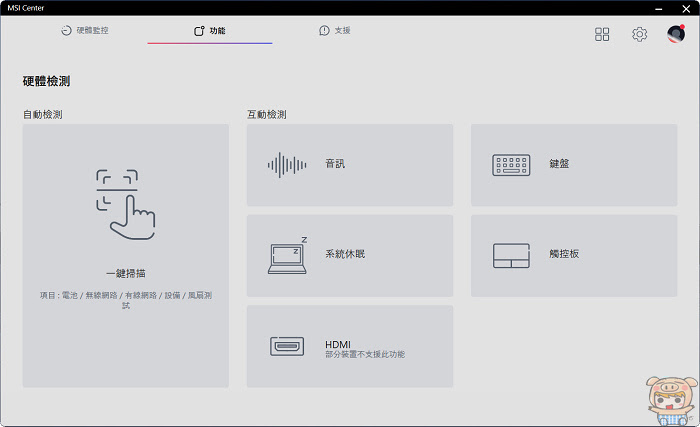
Task: Click the 互動檢測 section label
Action: [x=267, y=115]
